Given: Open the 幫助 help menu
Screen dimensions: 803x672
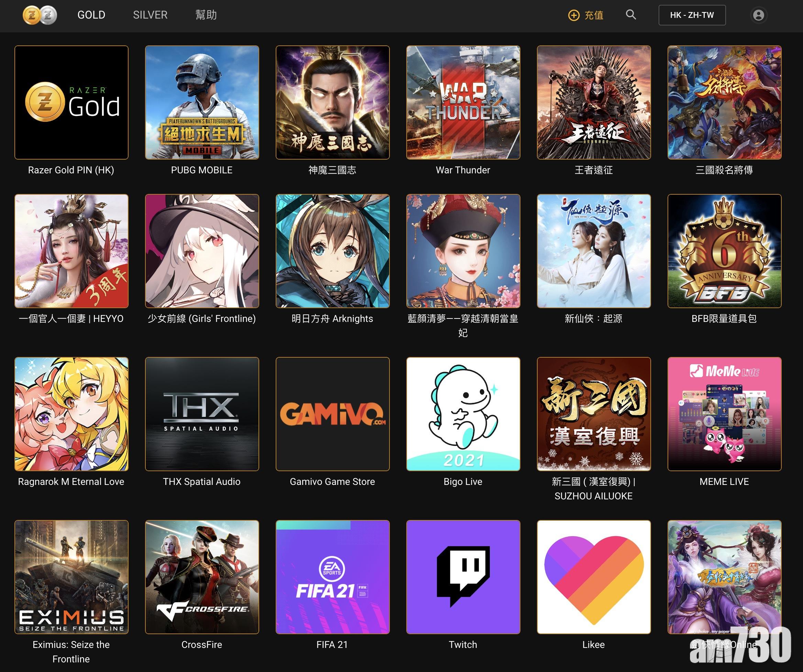Looking at the screenshot, I should 206,15.
